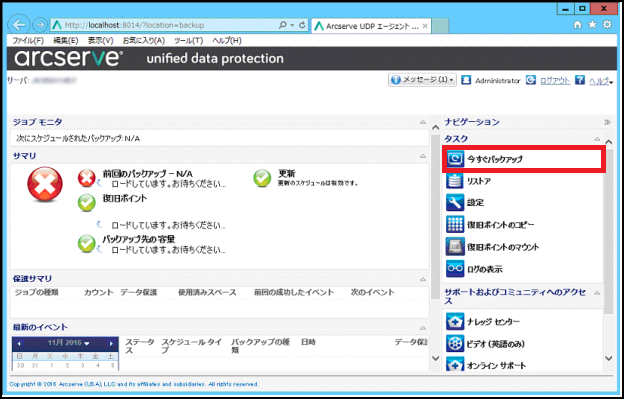Screen dimensions: 624x399
Task: Open the ログの表示 log viewer icon
Action: (454, 269)
